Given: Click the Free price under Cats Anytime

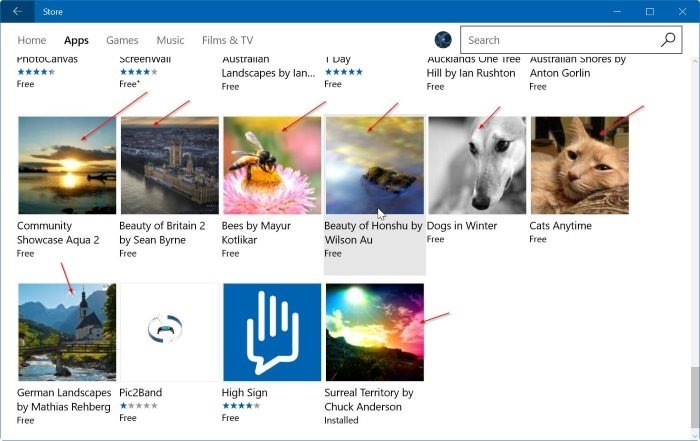Looking at the screenshot, I should point(538,239).
